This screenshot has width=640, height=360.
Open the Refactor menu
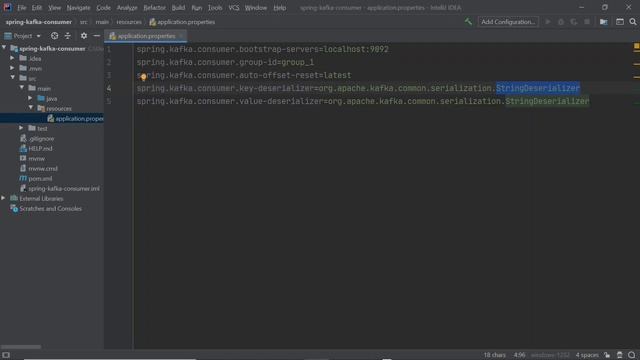point(154,8)
